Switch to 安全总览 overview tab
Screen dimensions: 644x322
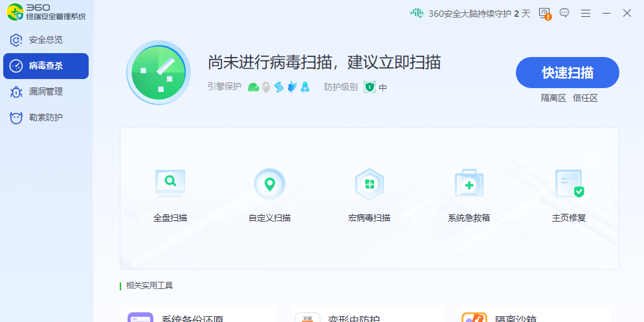pos(45,40)
